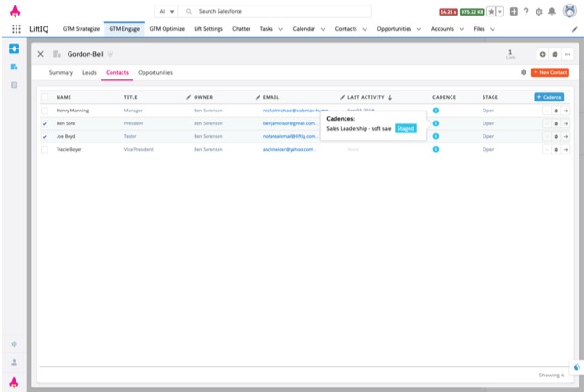Click the user avatar in top right
The height and width of the screenshot is (392, 584).
pyautogui.click(x=568, y=11)
